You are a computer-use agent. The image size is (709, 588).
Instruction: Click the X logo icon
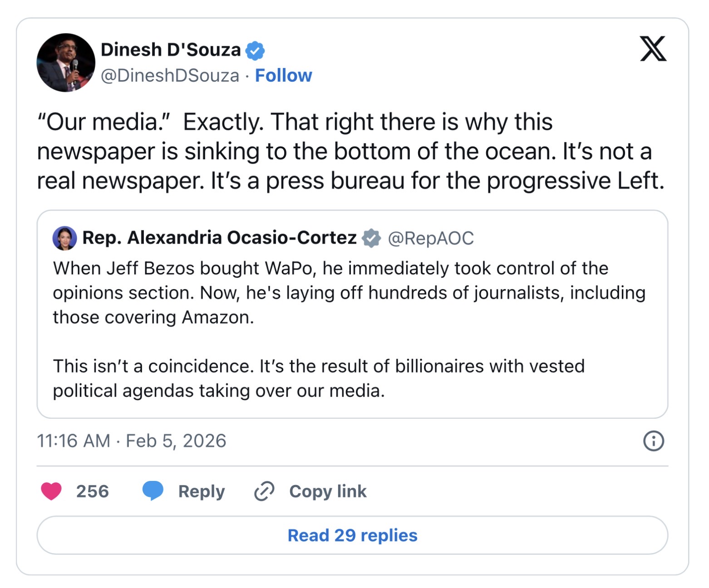(x=653, y=49)
